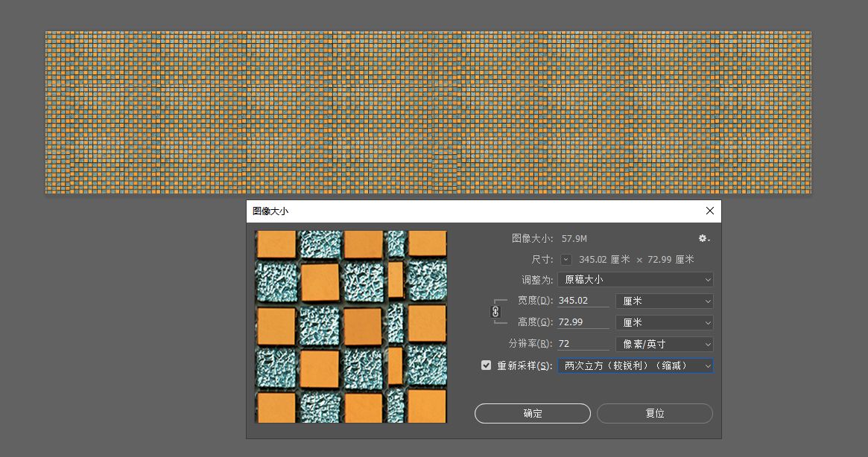Click the 345.02 厘米 × 72.99 厘米 dimensions text
This screenshot has width=868, height=457.
pos(636,260)
